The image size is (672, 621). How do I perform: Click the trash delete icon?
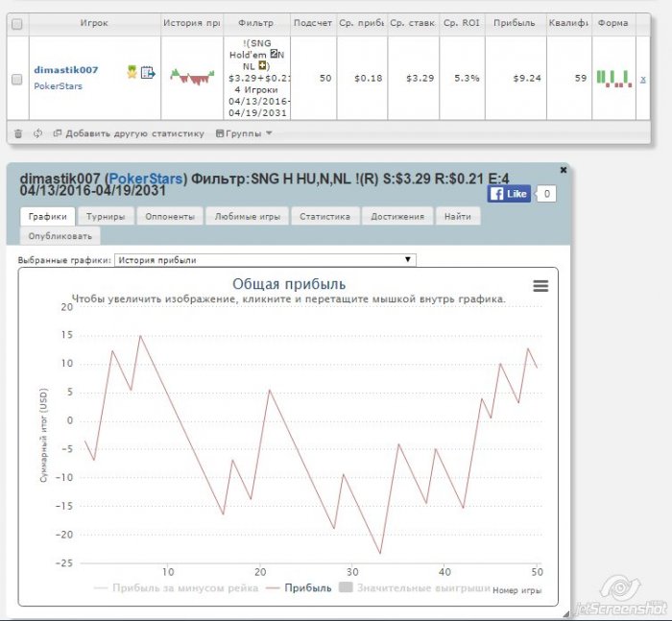[18, 133]
